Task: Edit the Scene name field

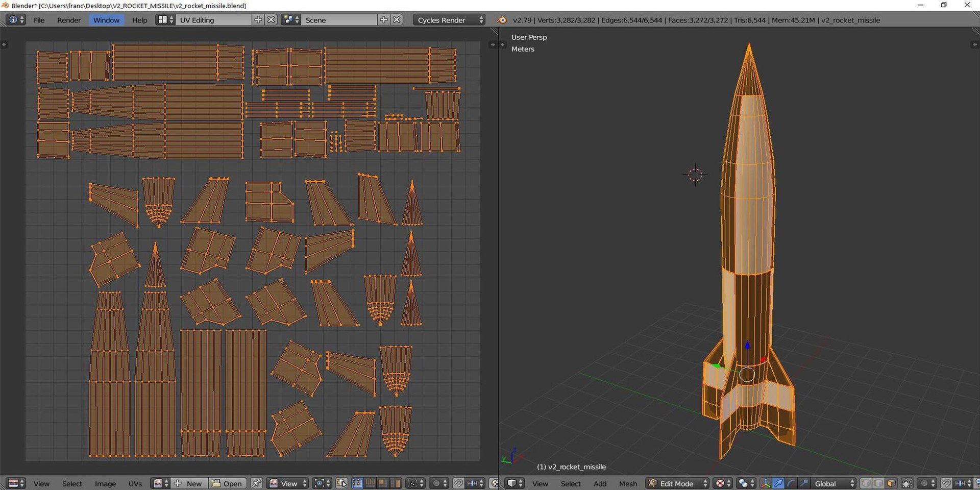Action: coord(340,20)
